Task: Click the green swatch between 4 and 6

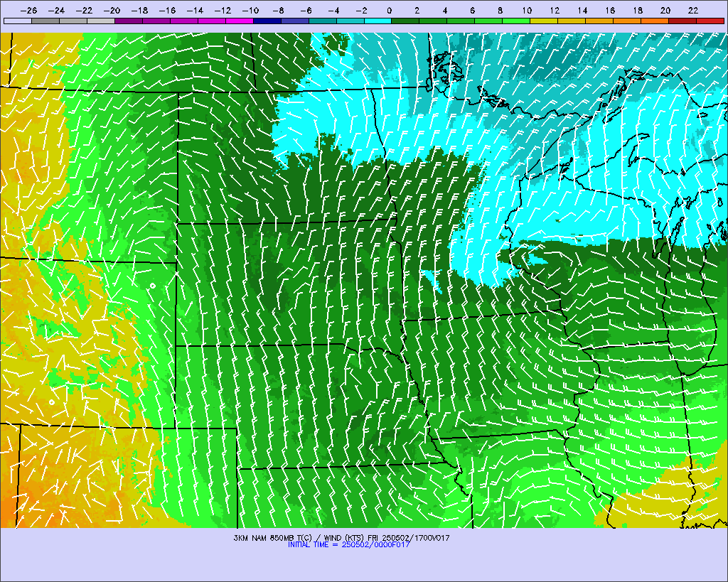Action: coord(461,21)
